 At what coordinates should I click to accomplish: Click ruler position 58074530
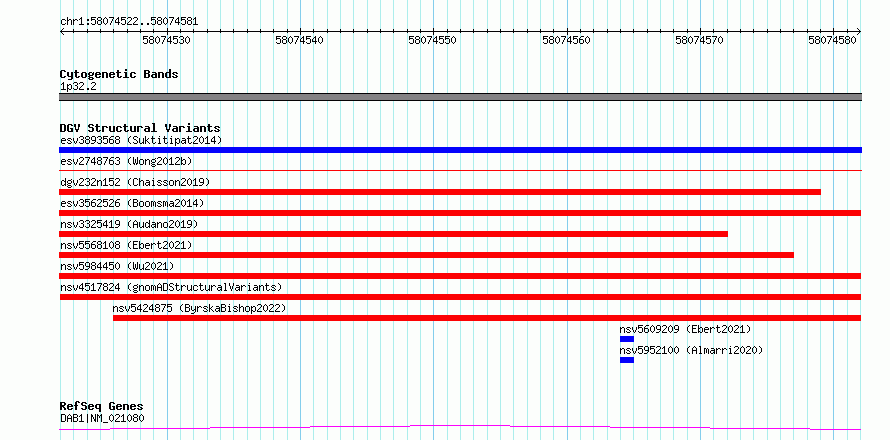(x=166, y=40)
